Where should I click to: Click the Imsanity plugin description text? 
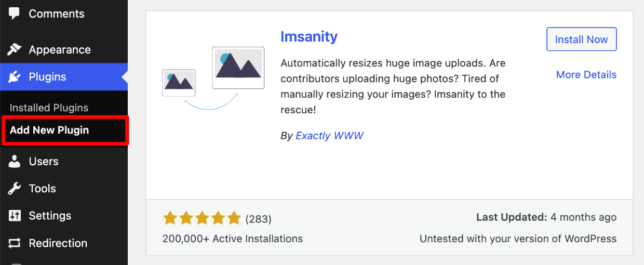393,87
